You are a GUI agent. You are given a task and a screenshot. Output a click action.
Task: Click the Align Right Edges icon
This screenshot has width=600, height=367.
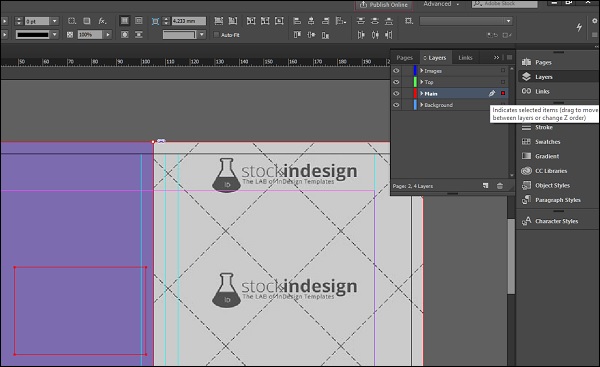pos(325,21)
